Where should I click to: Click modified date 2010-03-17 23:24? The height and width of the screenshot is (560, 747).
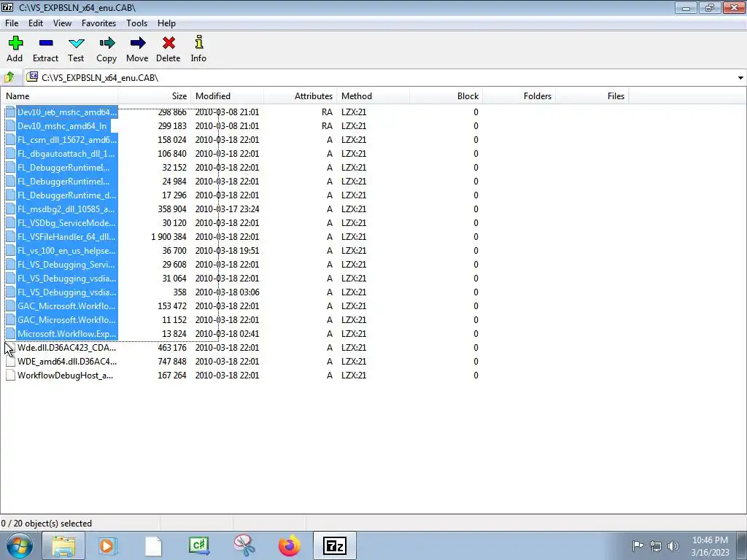pyautogui.click(x=228, y=209)
